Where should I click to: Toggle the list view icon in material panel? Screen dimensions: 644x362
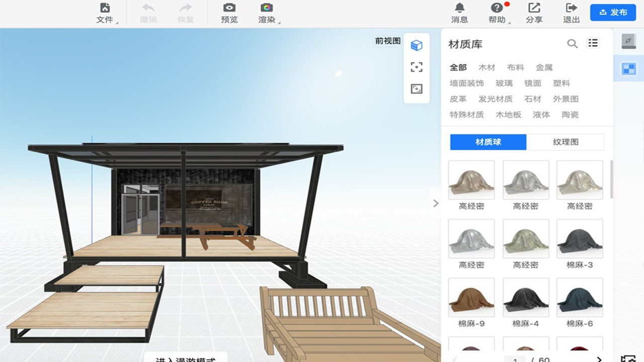[x=593, y=43]
